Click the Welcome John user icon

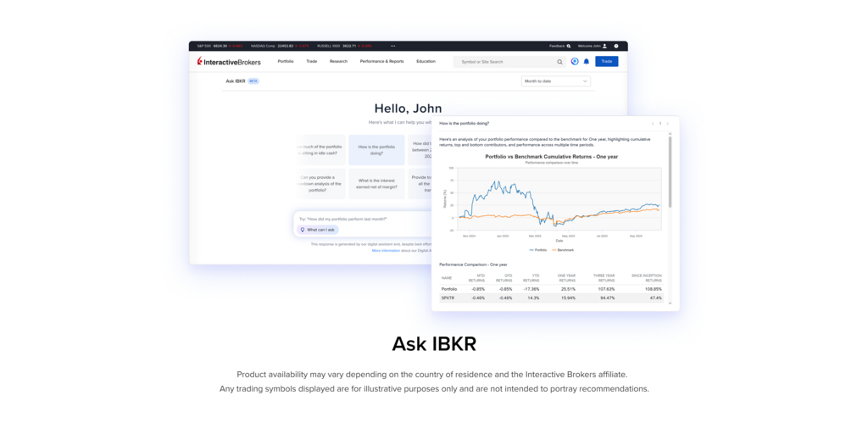(x=604, y=46)
